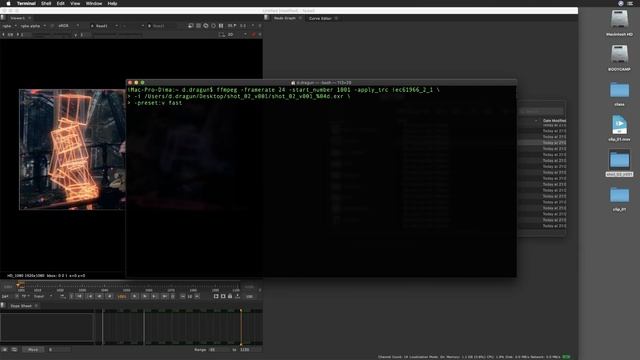Click the Siri icon in menu bar
This screenshot has height=360, width=640.
[x=620, y=3]
